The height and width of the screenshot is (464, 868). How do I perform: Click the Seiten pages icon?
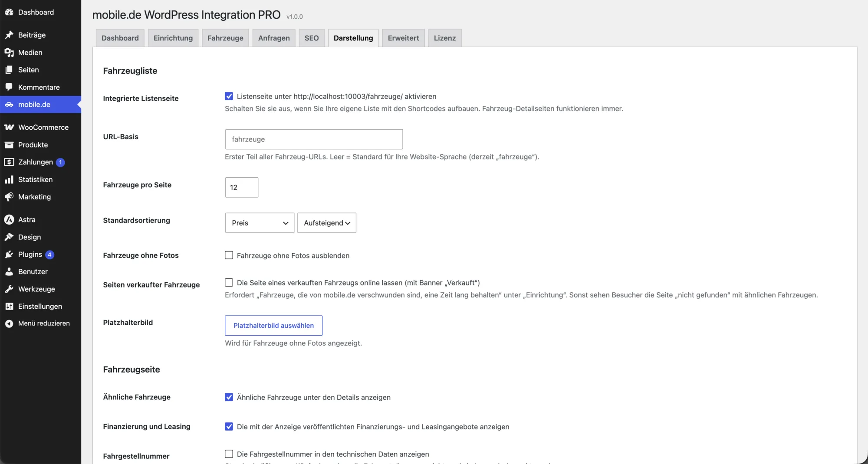tap(9, 70)
